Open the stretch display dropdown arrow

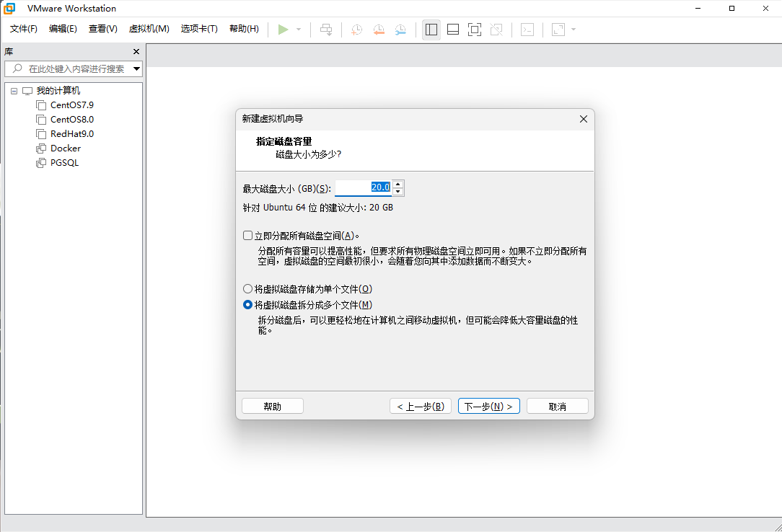tap(574, 30)
